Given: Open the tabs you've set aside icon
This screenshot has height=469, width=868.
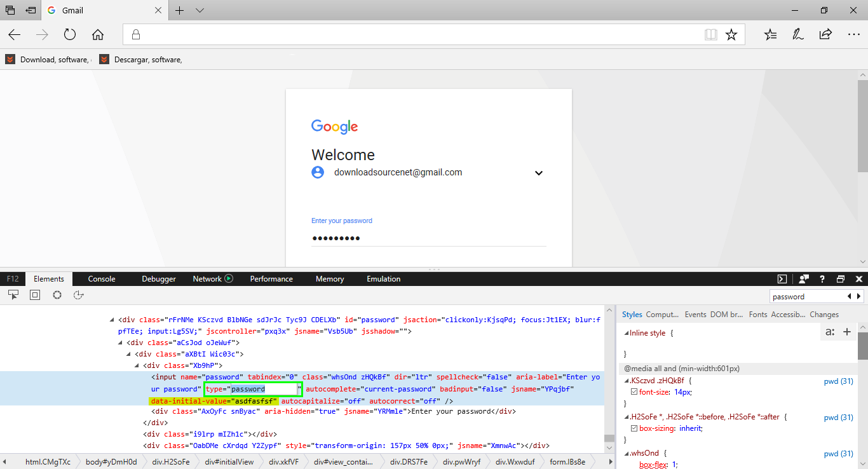Looking at the screenshot, I should pos(10,10).
